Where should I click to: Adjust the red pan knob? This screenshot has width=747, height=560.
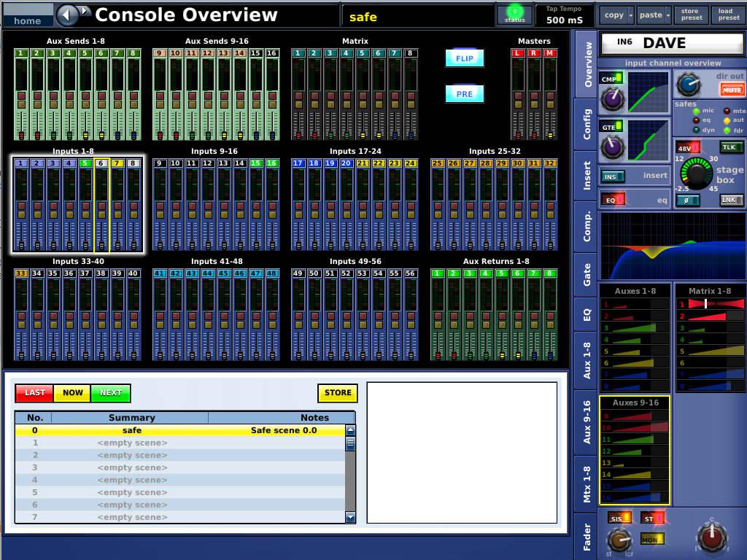click(x=712, y=537)
